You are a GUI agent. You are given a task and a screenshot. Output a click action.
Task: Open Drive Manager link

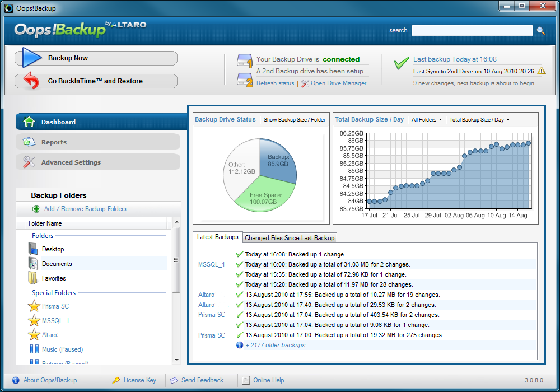341,83
